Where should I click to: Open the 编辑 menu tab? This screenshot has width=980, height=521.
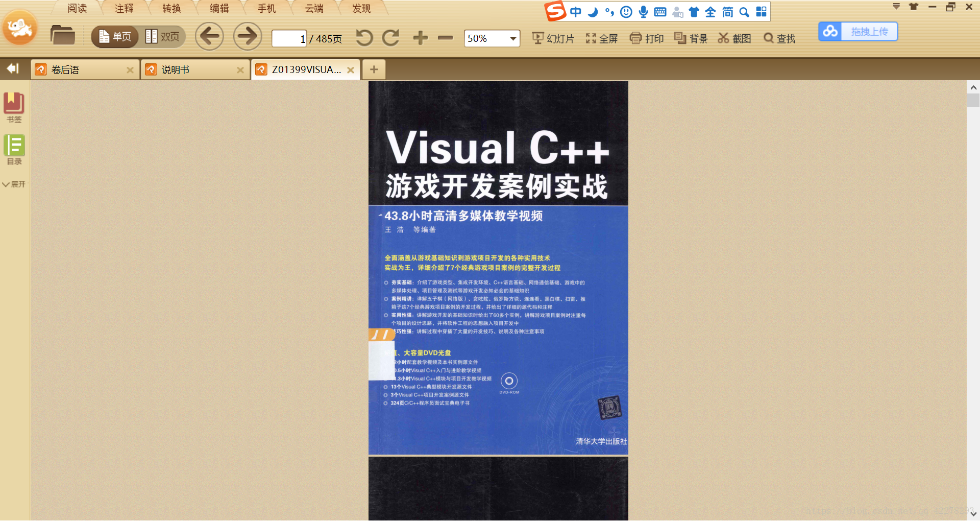[219, 9]
